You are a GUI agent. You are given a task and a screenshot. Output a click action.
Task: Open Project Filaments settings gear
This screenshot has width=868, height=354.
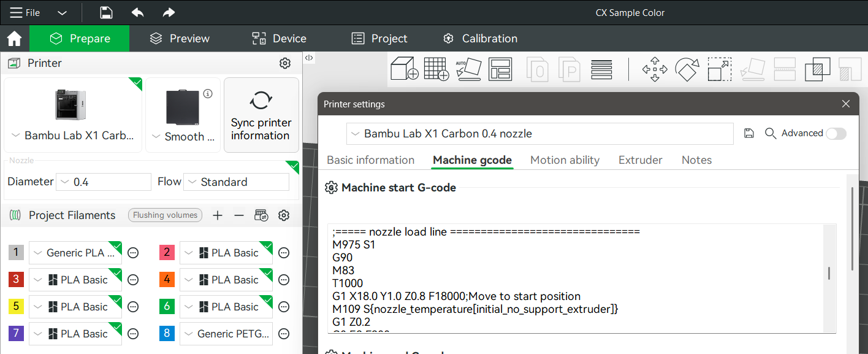pos(283,215)
